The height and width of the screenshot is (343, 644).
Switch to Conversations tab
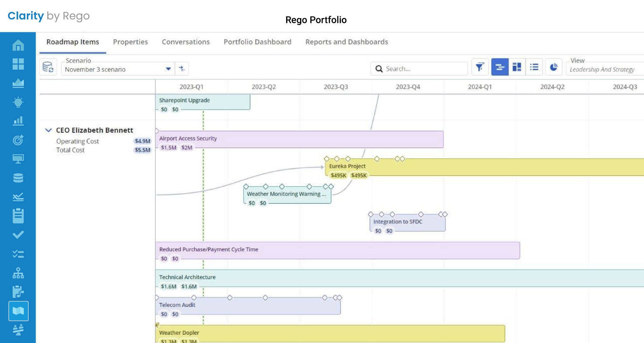(x=186, y=42)
